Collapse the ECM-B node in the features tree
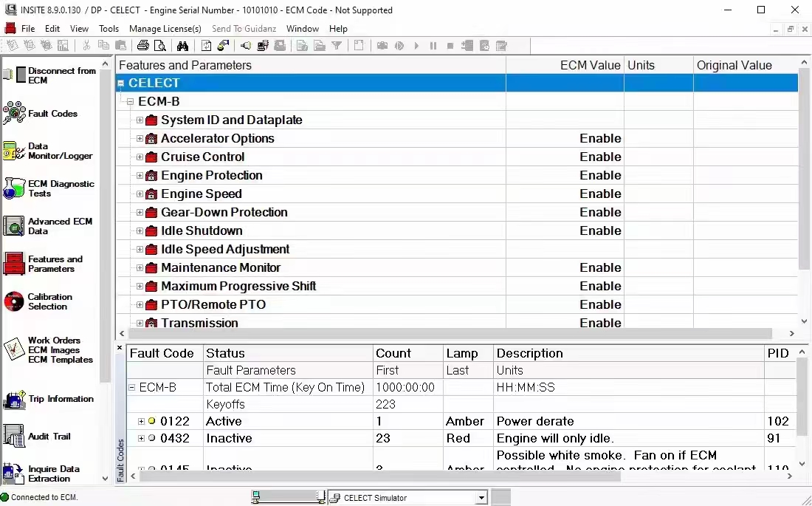 (x=131, y=102)
